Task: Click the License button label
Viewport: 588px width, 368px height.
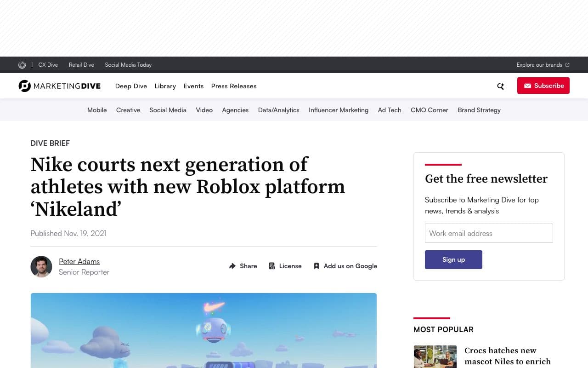Action: (x=290, y=266)
